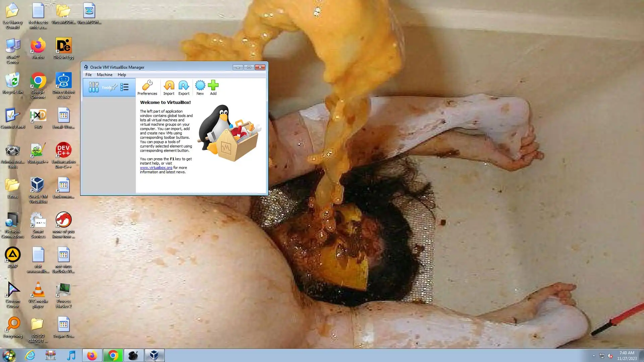The image size is (644, 362).
Task: Click the green Add machine icon
Action: tap(213, 87)
